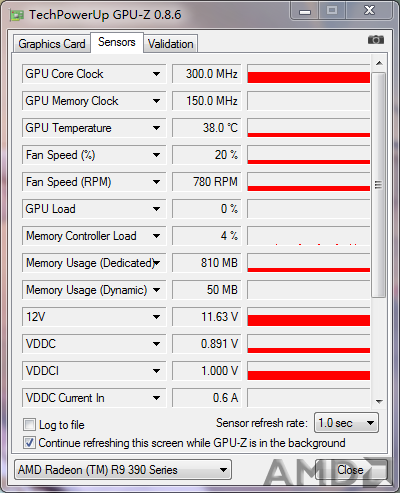
Task: Click the camera screenshot icon
Action: [376, 40]
